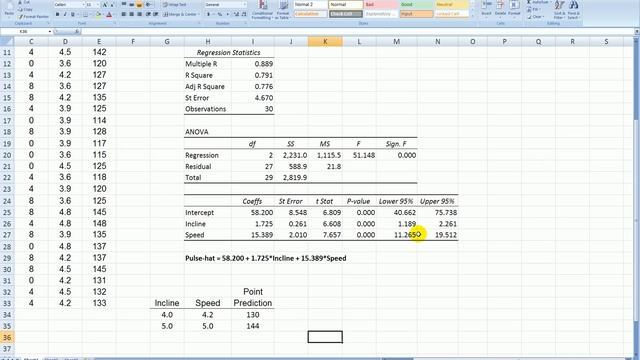Select the 51.148 F value cell
Viewport: 640px width, 360px height.
(359, 155)
